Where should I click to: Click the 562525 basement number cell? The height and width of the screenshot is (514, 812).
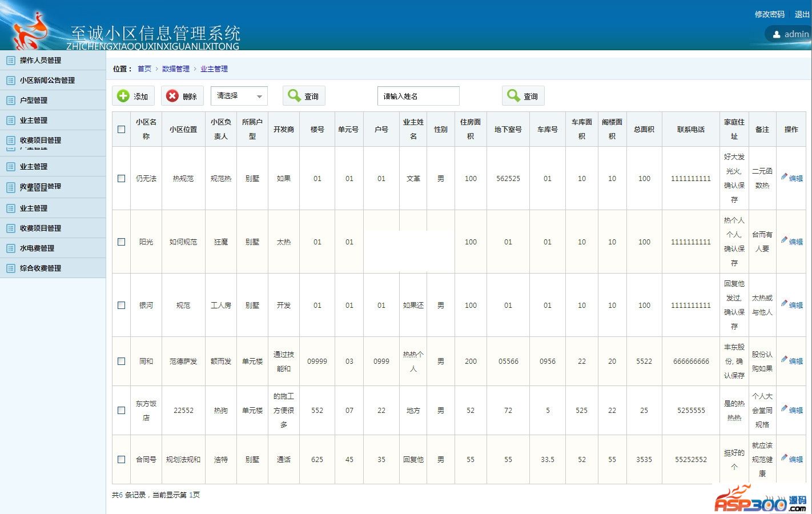pos(508,178)
